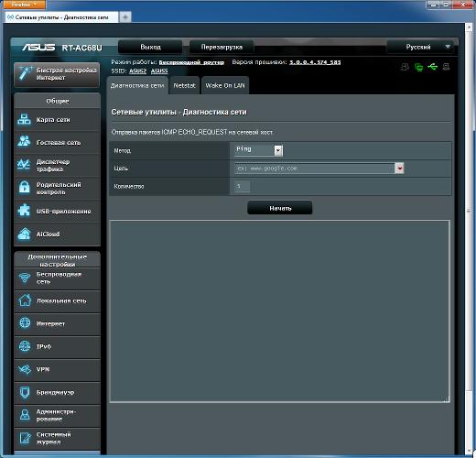
Task: Click Быстрая настройка Интернет wand icon
Action: pos(25,73)
